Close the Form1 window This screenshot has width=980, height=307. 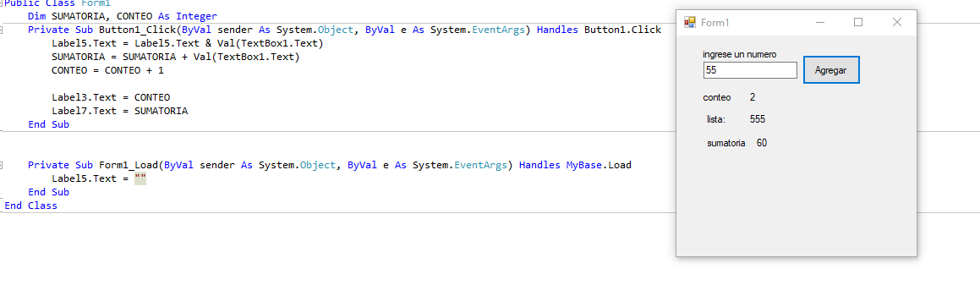click(897, 23)
